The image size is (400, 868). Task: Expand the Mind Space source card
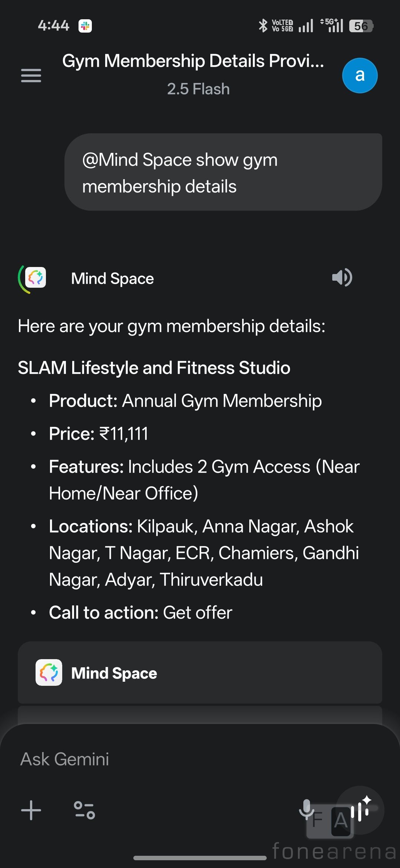point(200,672)
